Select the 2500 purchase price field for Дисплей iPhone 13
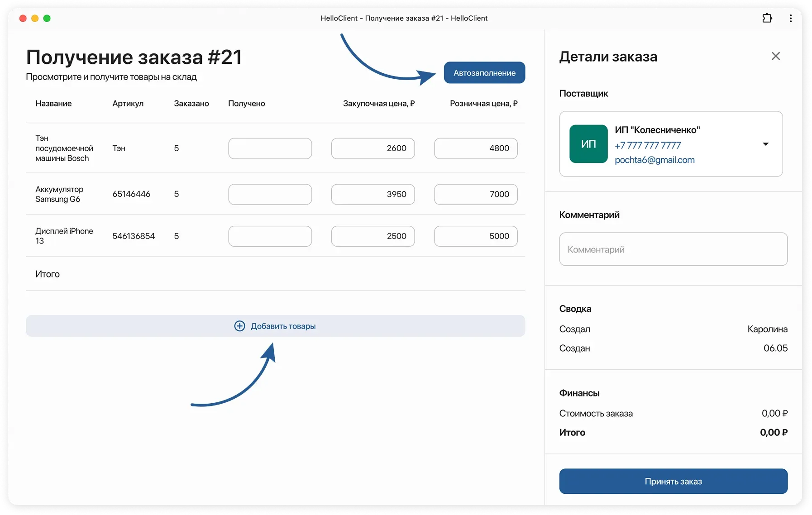 click(373, 236)
